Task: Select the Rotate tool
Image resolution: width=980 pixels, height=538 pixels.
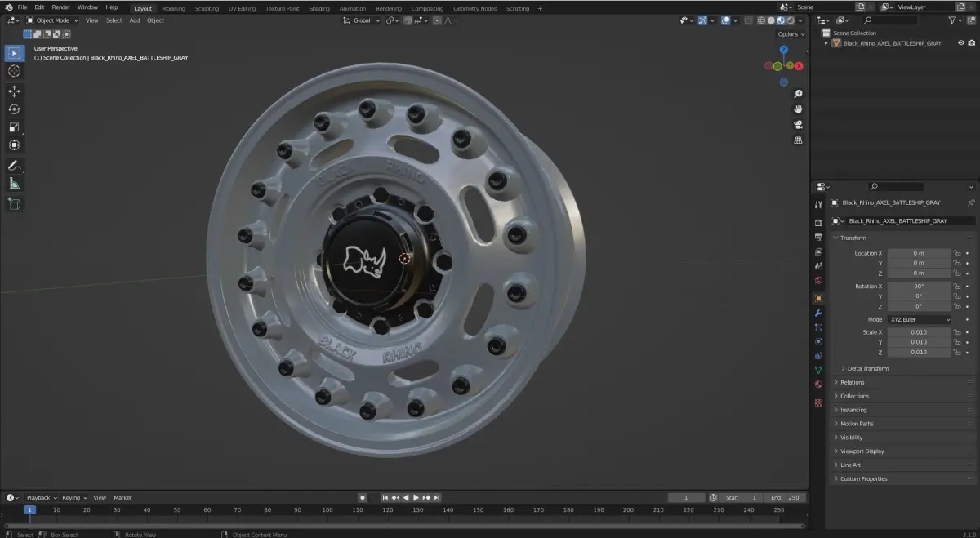Action: click(15, 109)
